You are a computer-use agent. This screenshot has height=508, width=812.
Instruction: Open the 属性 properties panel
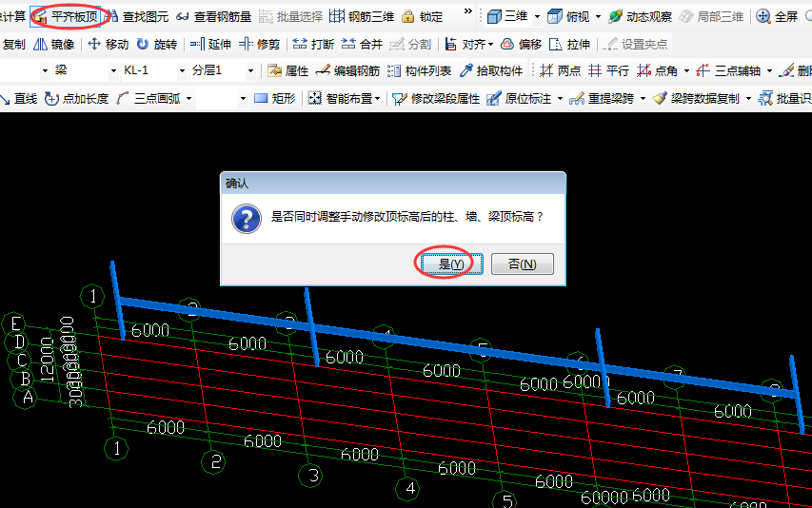(x=287, y=70)
